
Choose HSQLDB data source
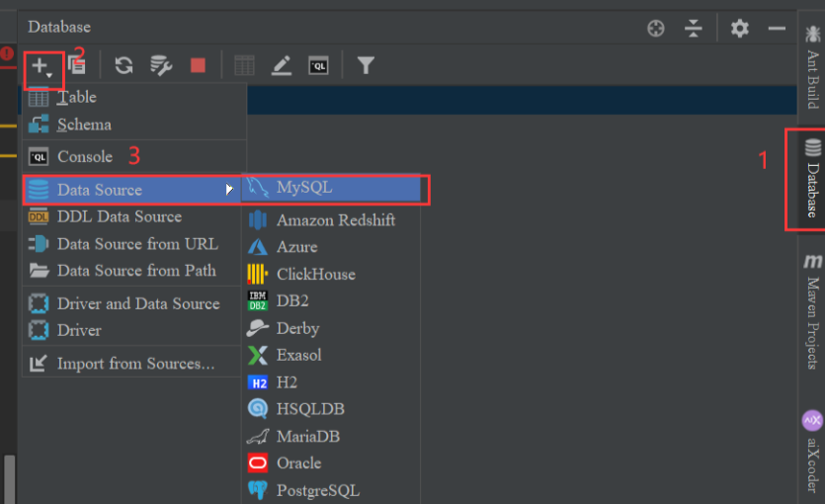331,409
